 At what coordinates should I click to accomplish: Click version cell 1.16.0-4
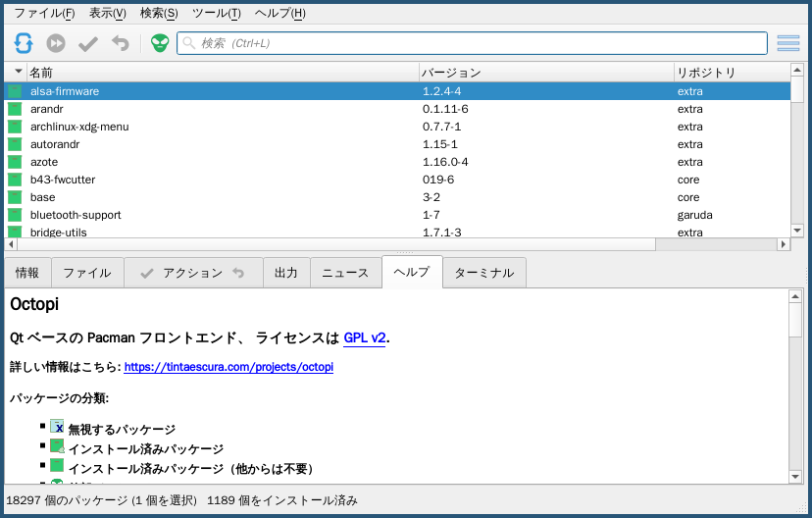click(x=445, y=162)
